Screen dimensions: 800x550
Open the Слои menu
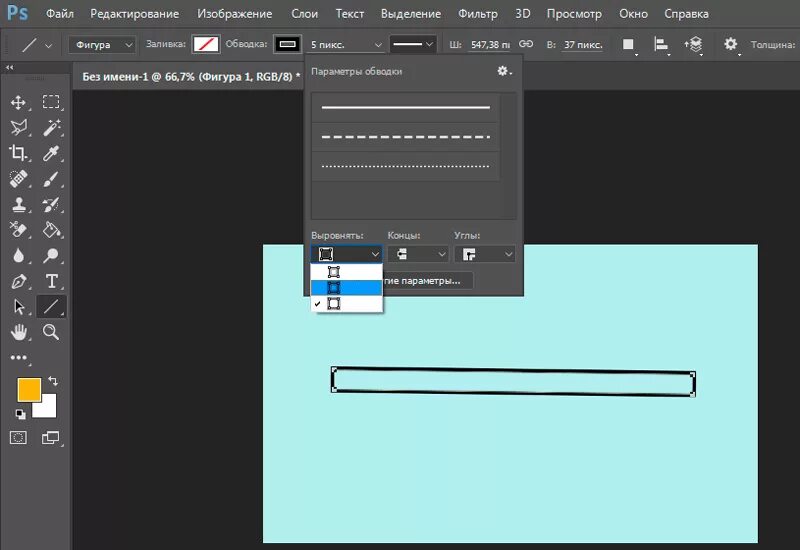click(305, 14)
